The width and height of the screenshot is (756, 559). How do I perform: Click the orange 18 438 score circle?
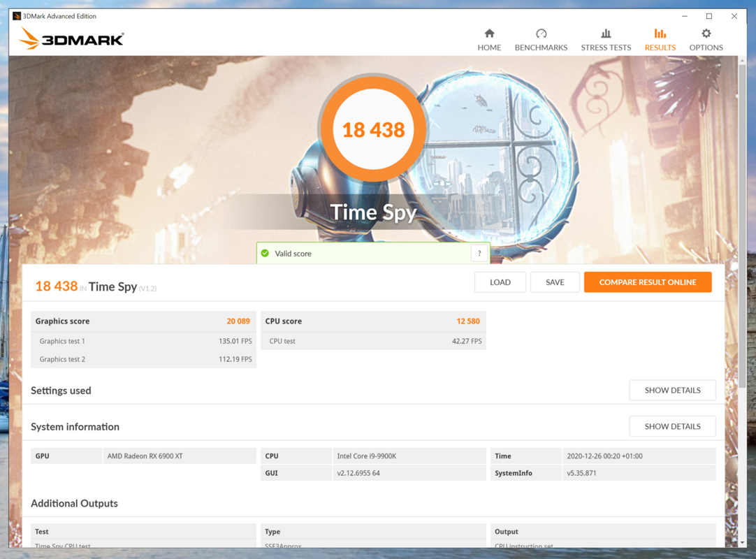coord(373,129)
